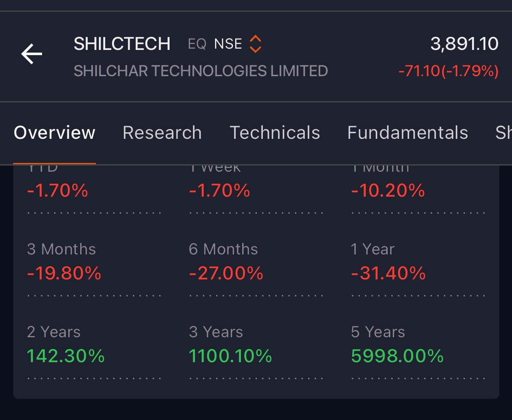
Task: Tap the 6 Months return of -27.00%
Action: click(226, 273)
